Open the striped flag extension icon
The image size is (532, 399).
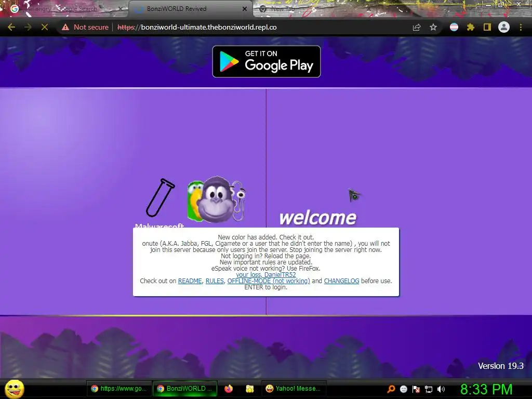coord(454,27)
